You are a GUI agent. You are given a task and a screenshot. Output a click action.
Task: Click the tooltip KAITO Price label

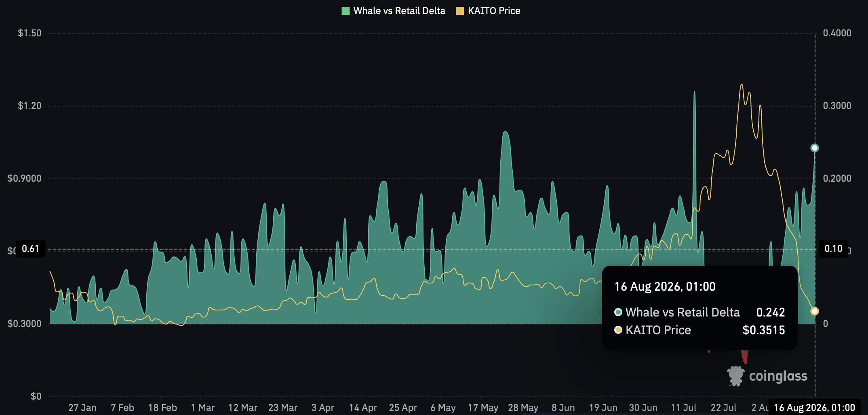(x=658, y=330)
